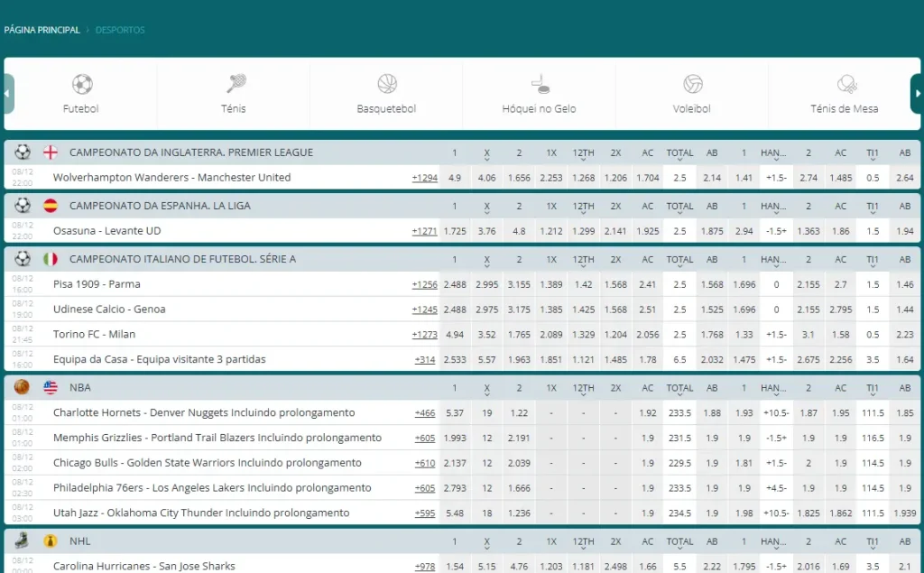
Task: Go to the Página Principal breadcrumb
Action: coord(42,30)
